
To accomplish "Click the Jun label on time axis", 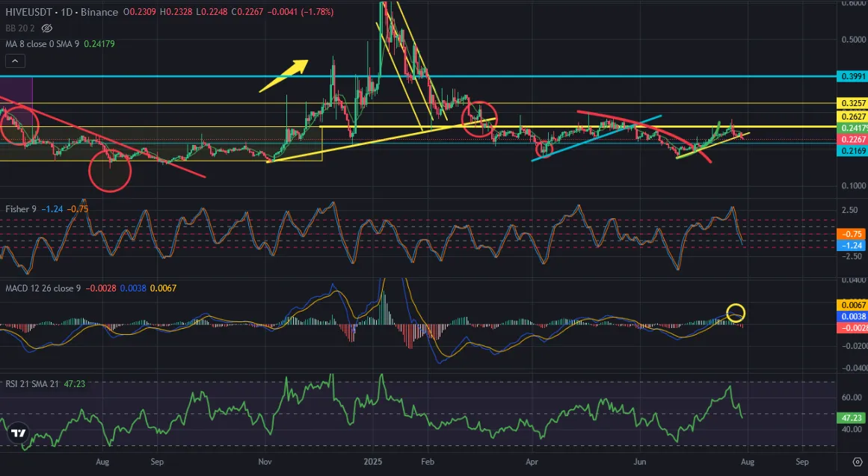I will tap(640, 462).
